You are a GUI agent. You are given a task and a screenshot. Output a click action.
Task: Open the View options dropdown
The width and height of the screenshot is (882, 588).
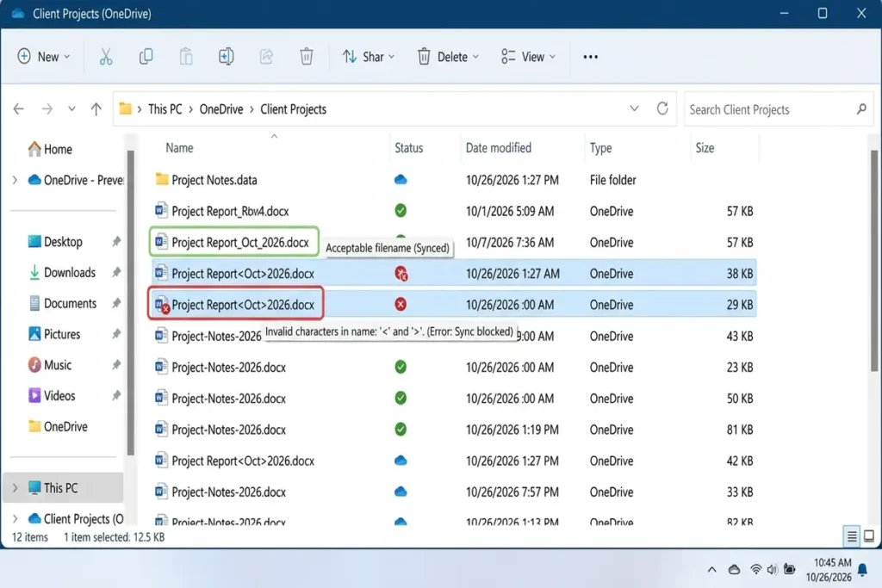(x=528, y=57)
